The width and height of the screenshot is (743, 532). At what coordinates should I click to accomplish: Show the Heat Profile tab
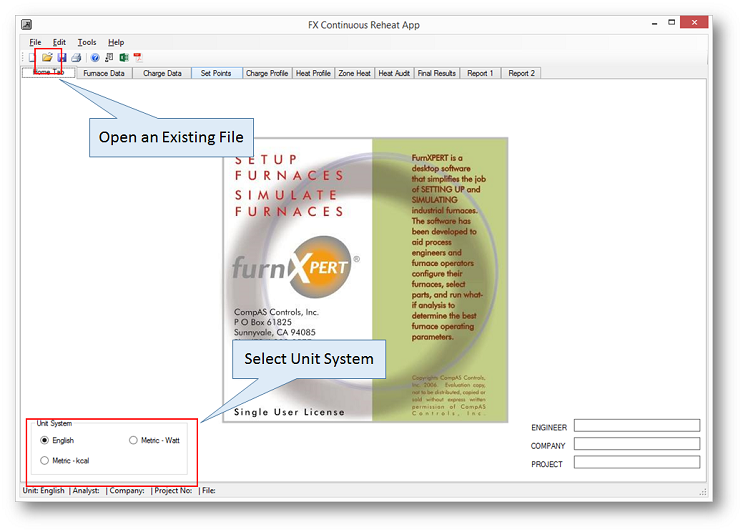pyautogui.click(x=313, y=73)
